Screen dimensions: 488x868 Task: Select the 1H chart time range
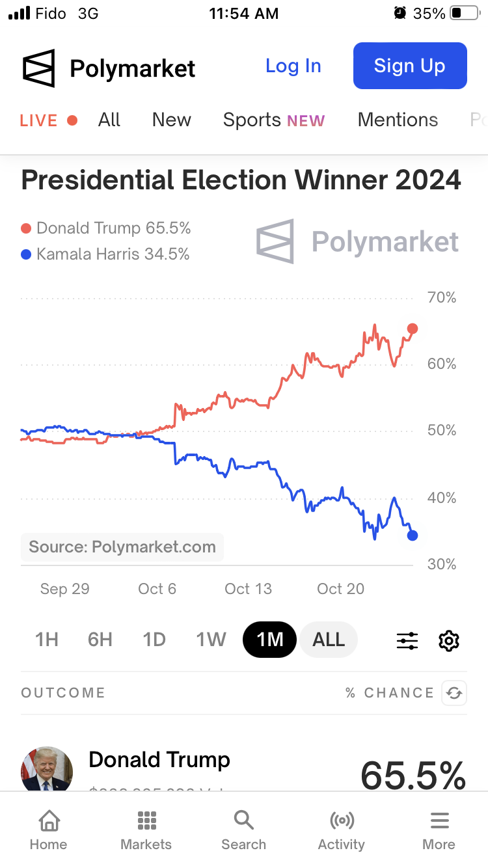click(47, 640)
